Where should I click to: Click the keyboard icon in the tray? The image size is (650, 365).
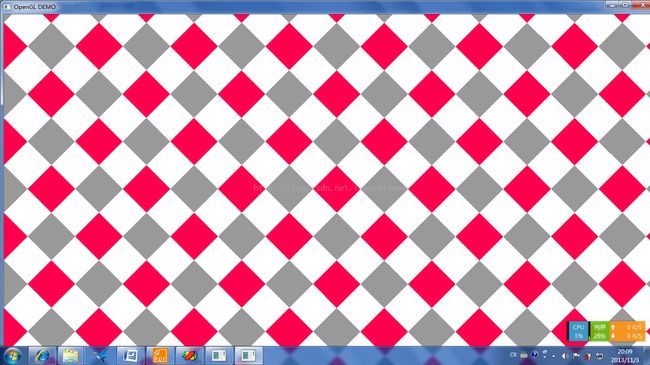(x=524, y=355)
